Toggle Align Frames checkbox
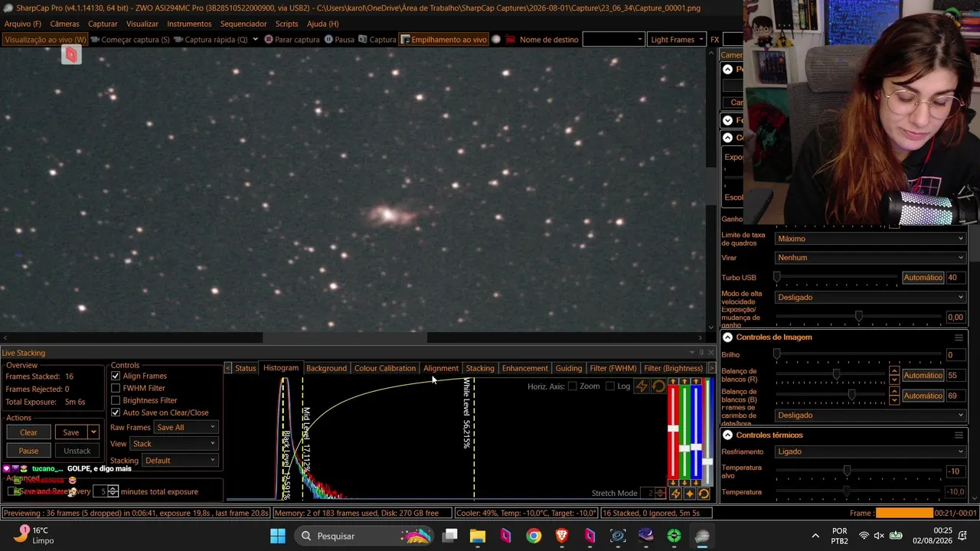The height and width of the screenshot is (551, 980). pyautogui.click(x=116, y=376)
